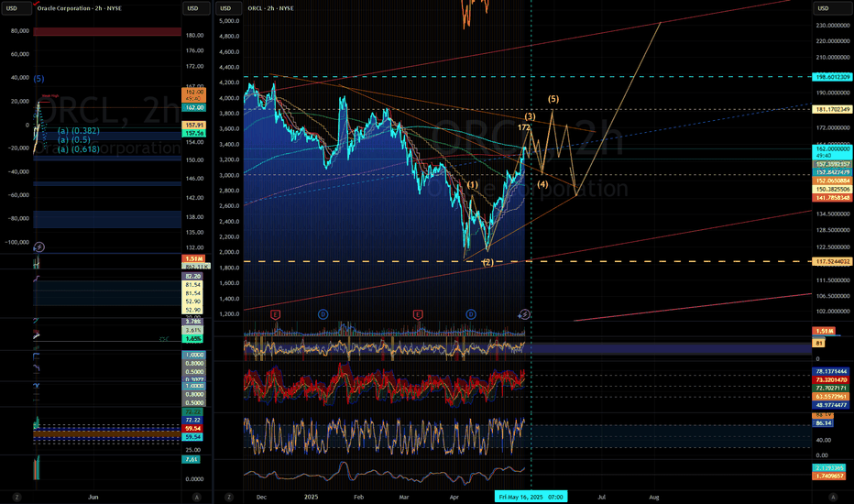Click the red 59.54 indicator label
Viewport: 854px width, 504px height.
point(192,429)
